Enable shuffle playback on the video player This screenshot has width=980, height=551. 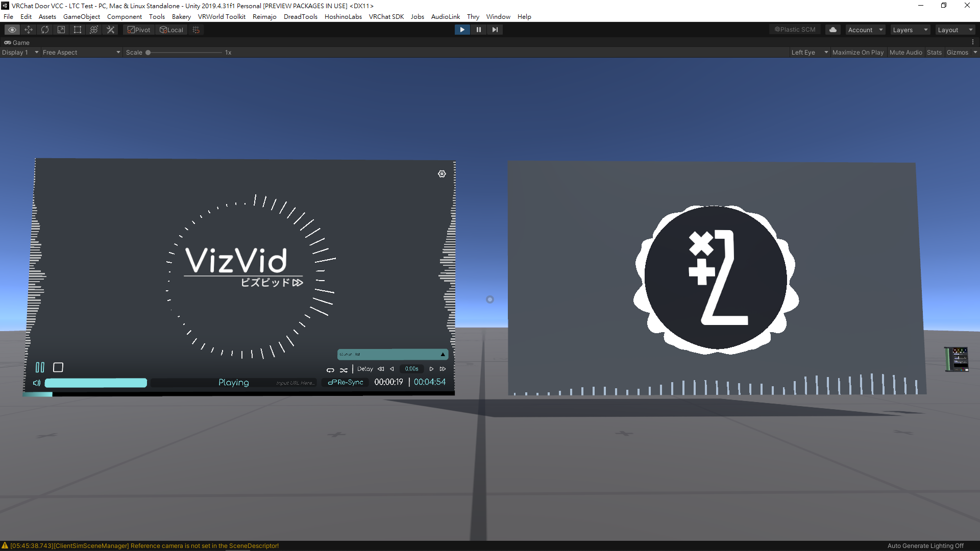pos(344,369)
